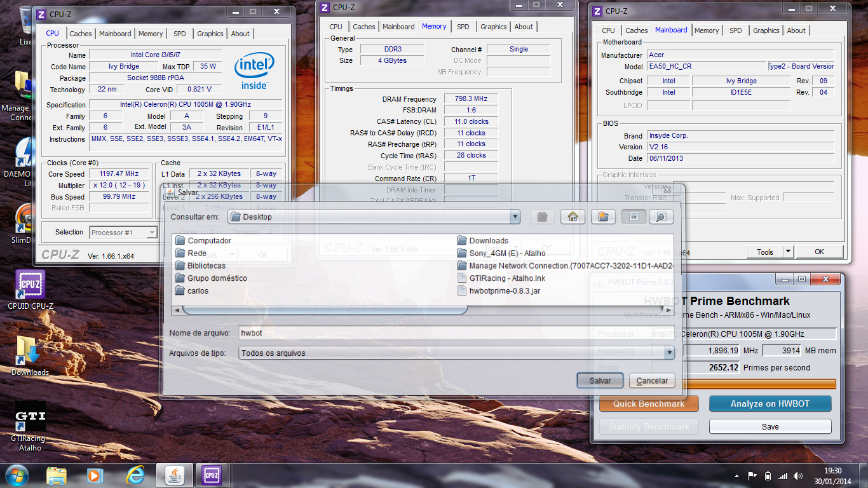This screenshot has height=488, width=868.
Task: Click DRAM Frequency value 798.3 MHz
Action: point(471,99)
